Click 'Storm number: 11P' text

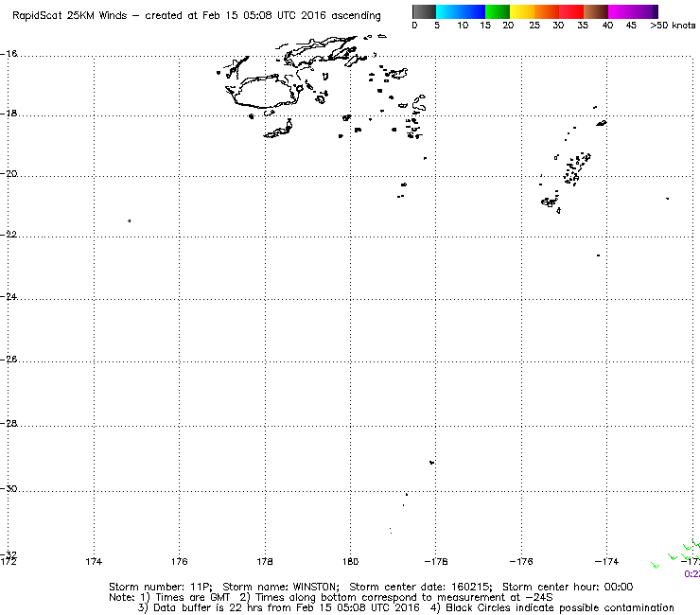(160, 587)
